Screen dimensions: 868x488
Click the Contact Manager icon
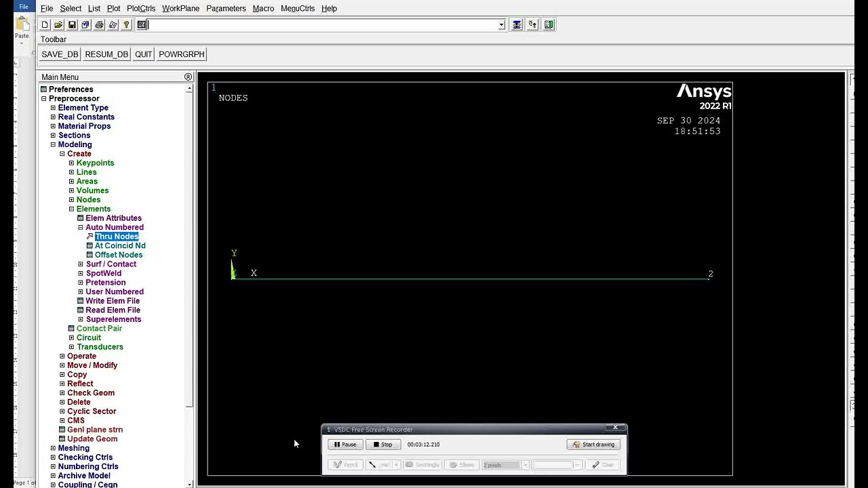(549, 25)
